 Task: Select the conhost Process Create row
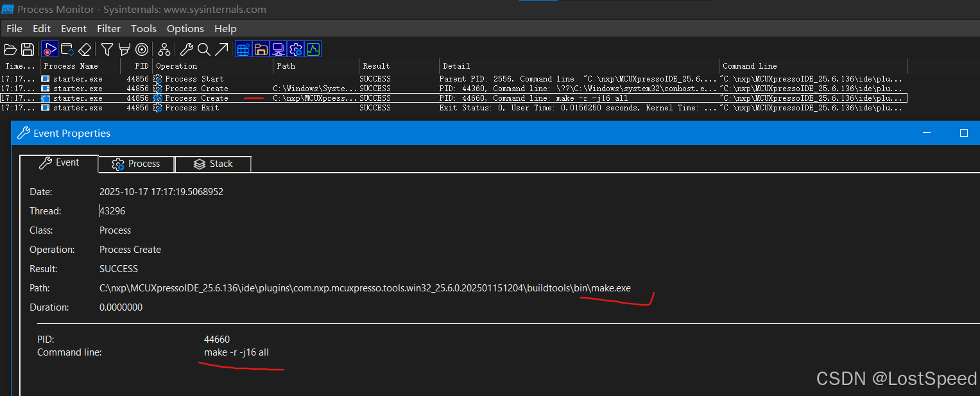(454, 89)
